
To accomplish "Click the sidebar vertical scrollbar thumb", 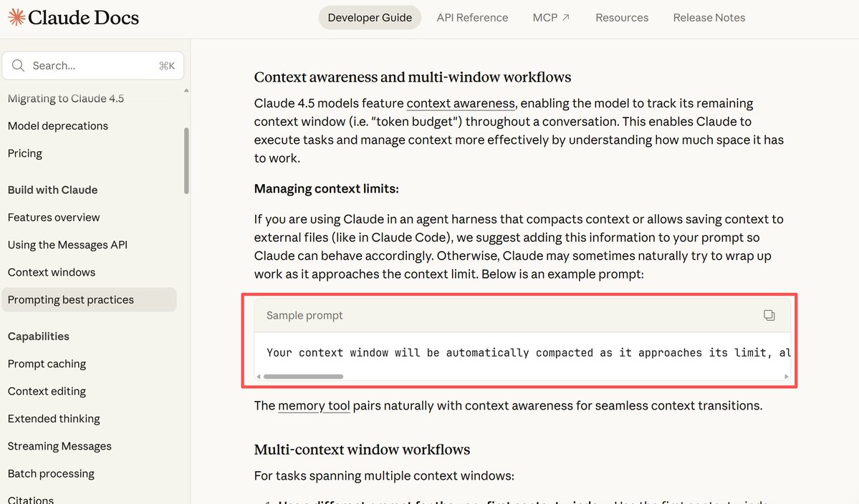I will click(186, 161).
